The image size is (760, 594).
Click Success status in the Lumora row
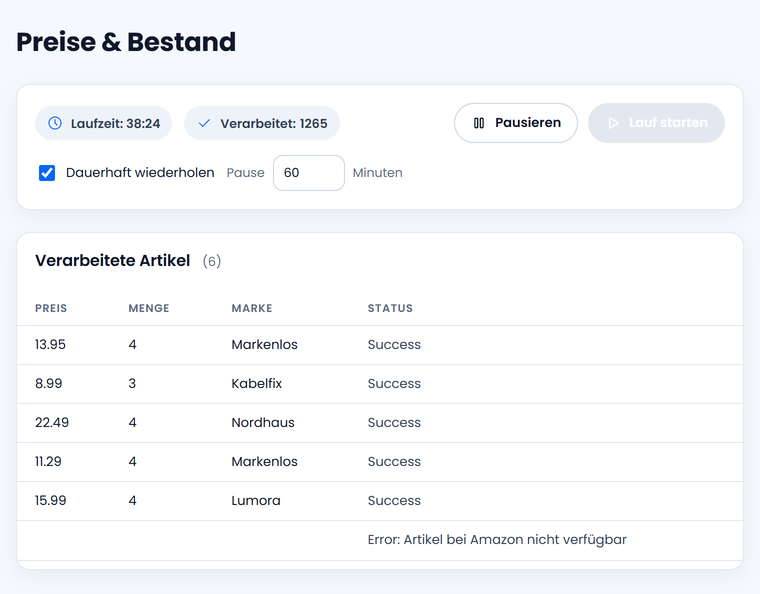(394, 500)
